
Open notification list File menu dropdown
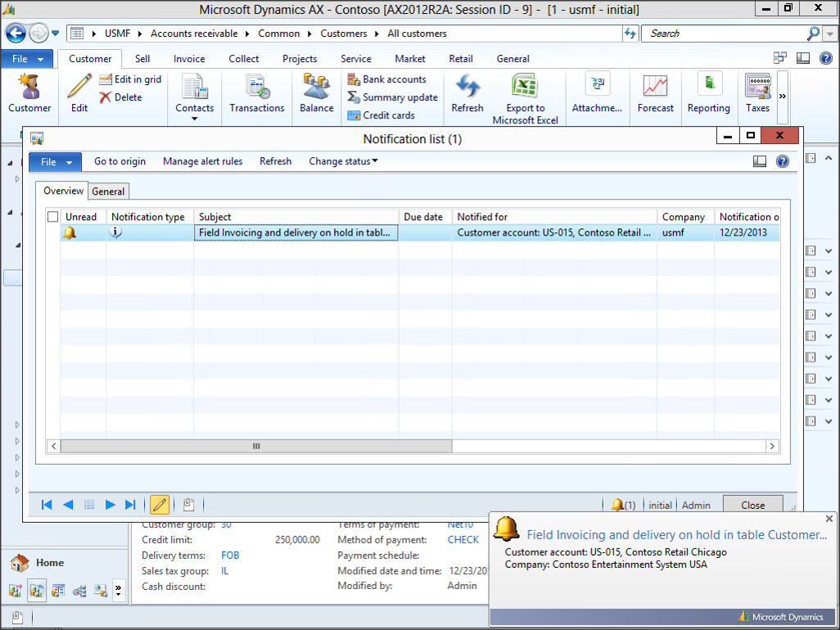56,162
